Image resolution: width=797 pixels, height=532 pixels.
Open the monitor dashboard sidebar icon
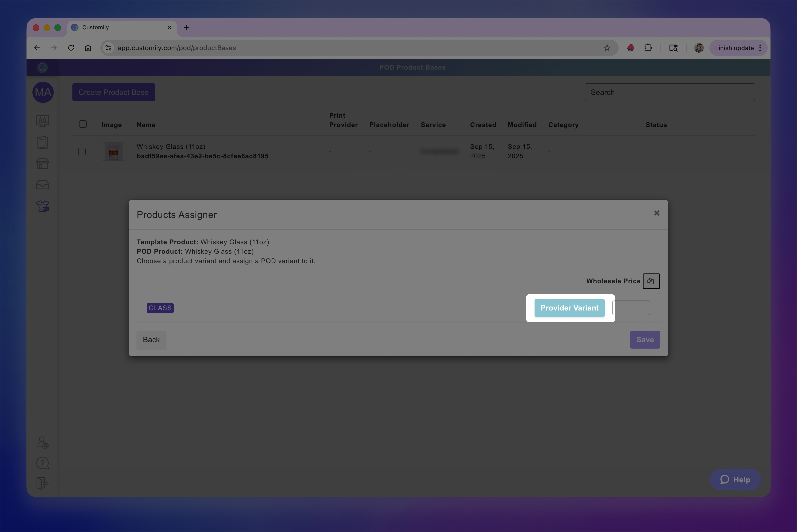tap(42, 121)
